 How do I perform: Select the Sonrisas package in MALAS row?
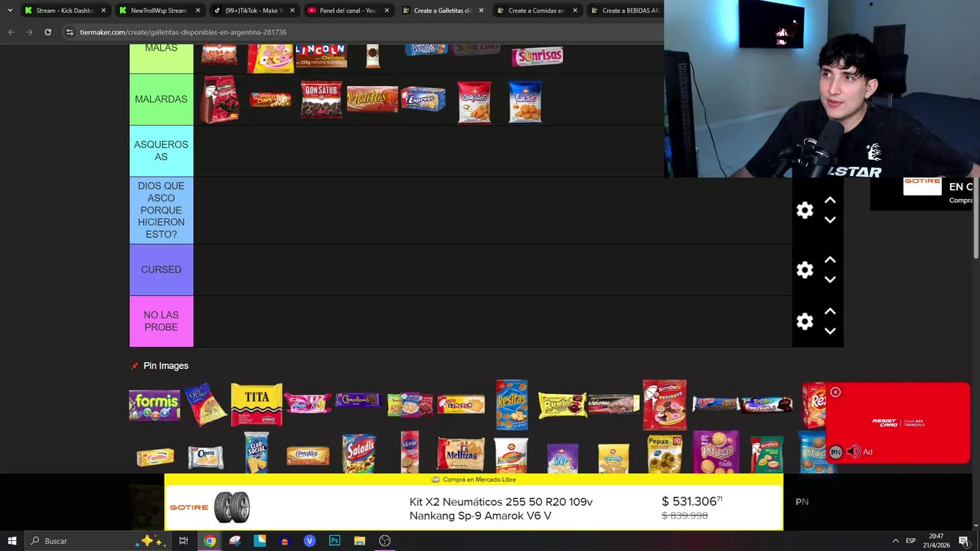click(x=537, y=57)
